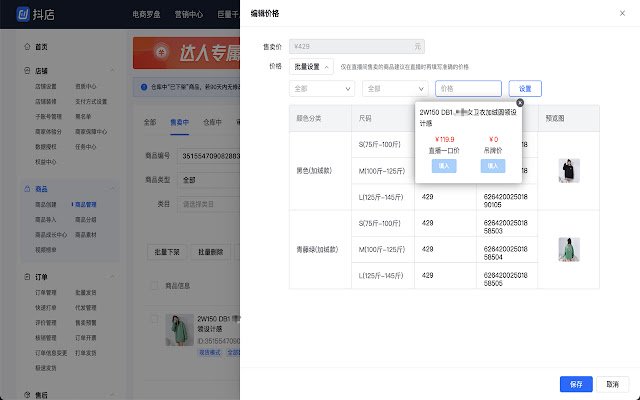Switch to the 全部 product tab
The height and width of the screenshot is (400, 640).
click(150, 122)
